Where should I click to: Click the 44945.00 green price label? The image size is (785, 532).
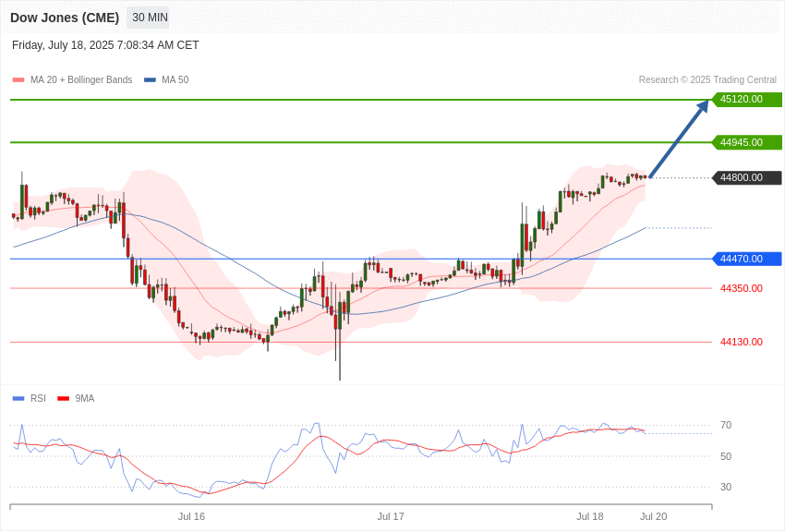[x=747, y=142]
